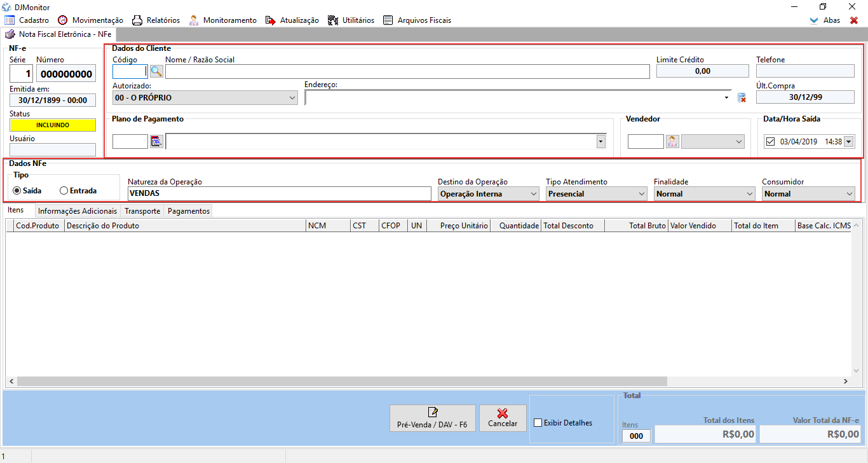Click the payment plan lookup icon
This screenshot has height=463, width=868.
[x=156, y=141]
